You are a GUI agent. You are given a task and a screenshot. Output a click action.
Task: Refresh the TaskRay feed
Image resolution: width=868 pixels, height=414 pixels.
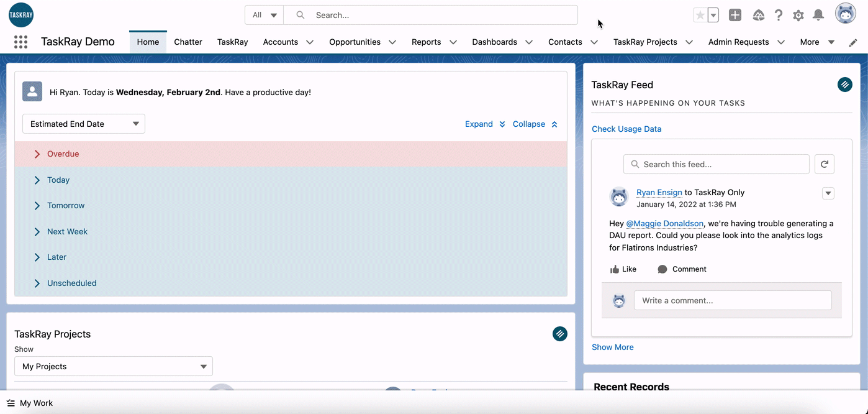point(825,164)
